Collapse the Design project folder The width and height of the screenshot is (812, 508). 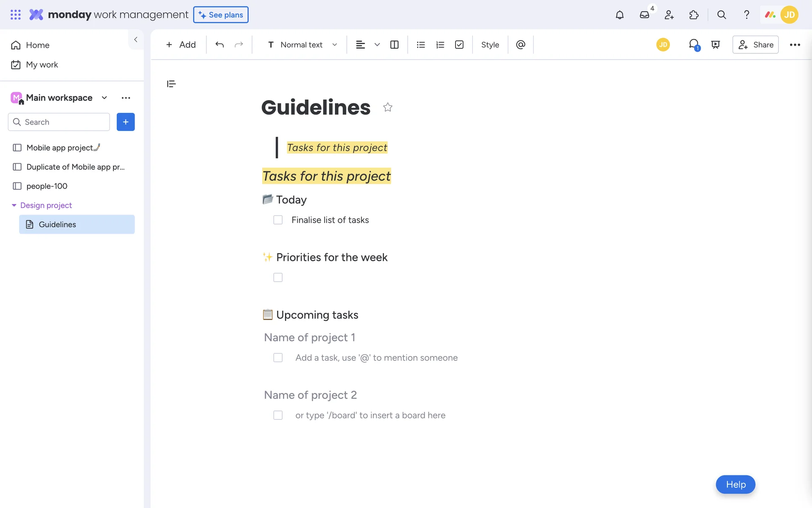point(14,205)
